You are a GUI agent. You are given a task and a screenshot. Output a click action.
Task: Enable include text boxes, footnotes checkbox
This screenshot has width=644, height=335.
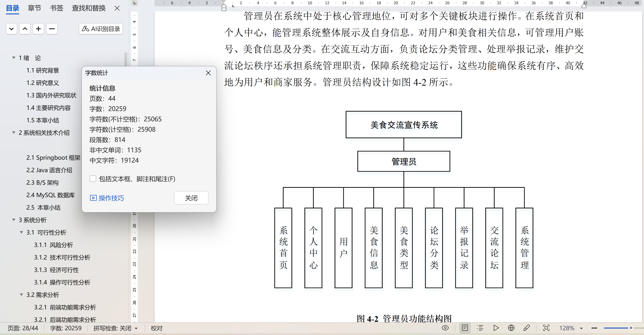[93, 179]
